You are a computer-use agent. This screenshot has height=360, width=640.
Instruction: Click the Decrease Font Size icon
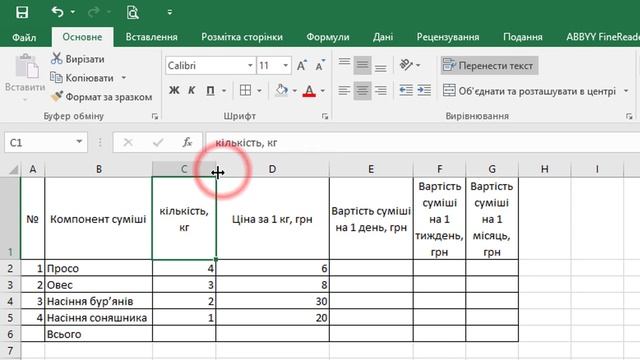click(320, 65)
